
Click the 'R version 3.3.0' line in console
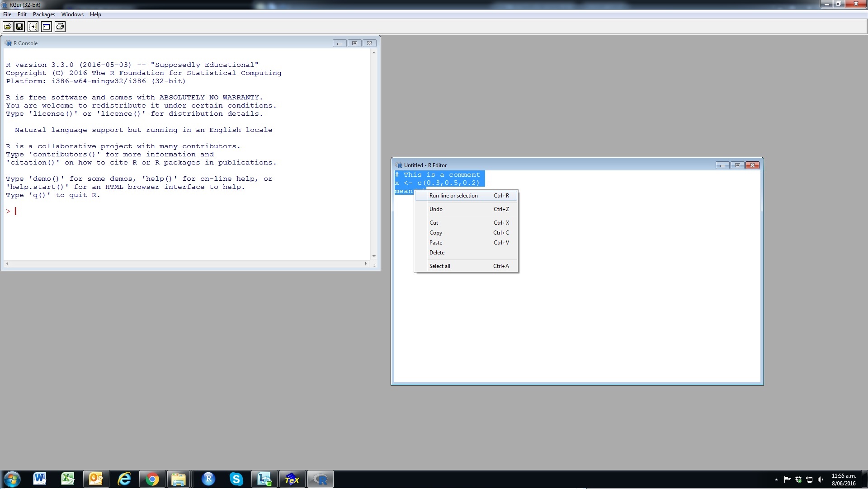132,65
